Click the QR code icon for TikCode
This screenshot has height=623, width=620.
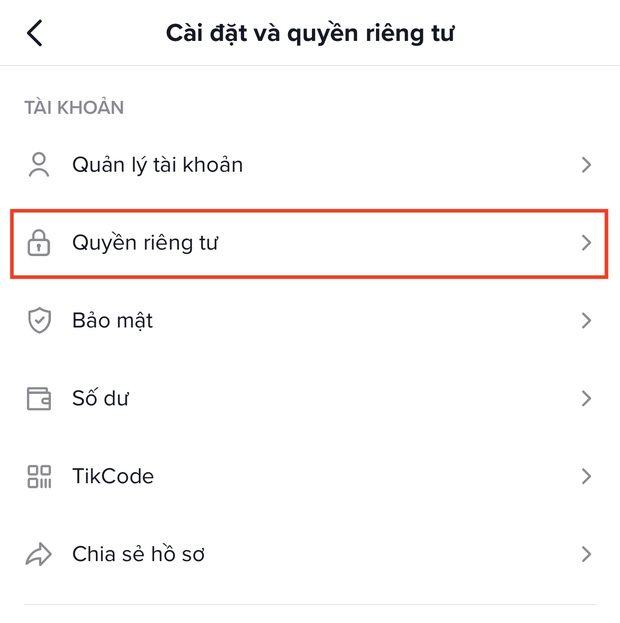pyautogui.click(x=39, y=476)
